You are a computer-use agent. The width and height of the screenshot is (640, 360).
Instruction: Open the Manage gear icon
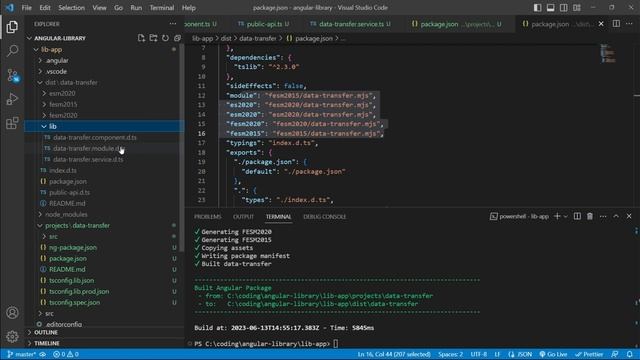(x=12, y=336)
